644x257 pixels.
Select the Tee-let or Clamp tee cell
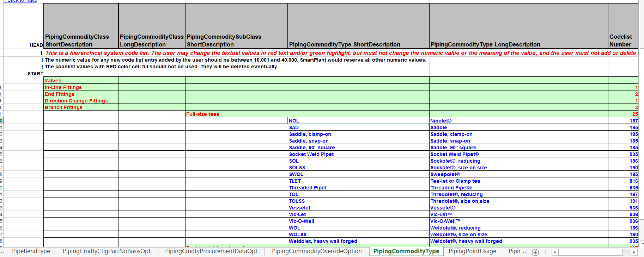(x=519, y=181)
